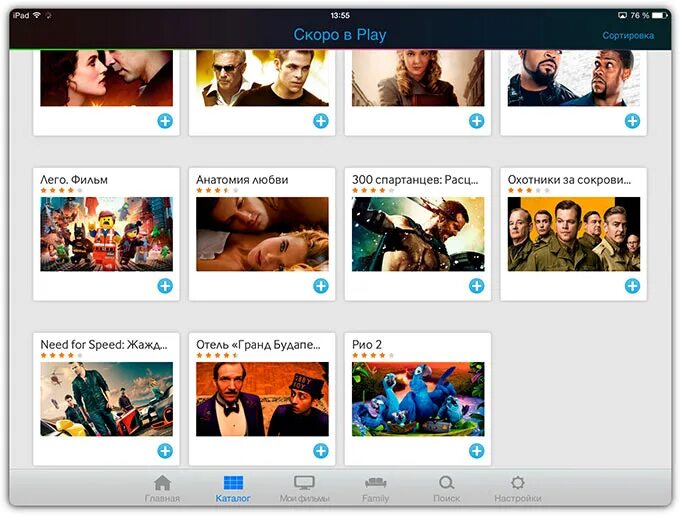Tap the star rating under Лего. Фильм
Image resolution: width=680 pixels, height=515 pixels.
point(61,190)
